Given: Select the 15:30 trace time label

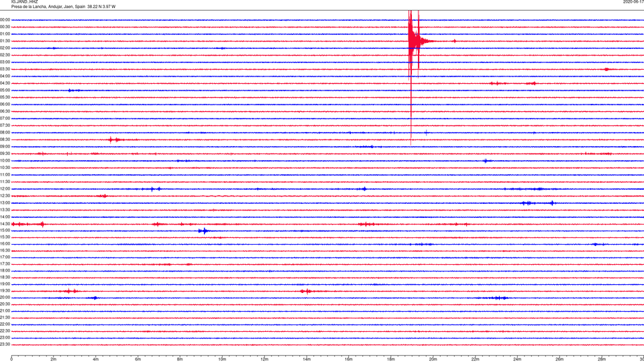Looking at the screenshot, I should pos(5,237).
